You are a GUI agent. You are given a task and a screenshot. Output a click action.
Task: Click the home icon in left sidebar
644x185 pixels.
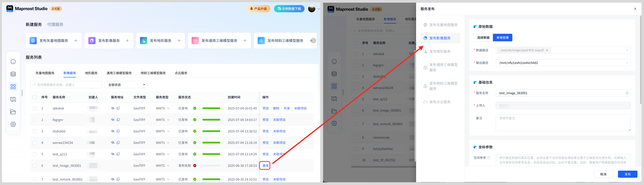coord(13,62)
